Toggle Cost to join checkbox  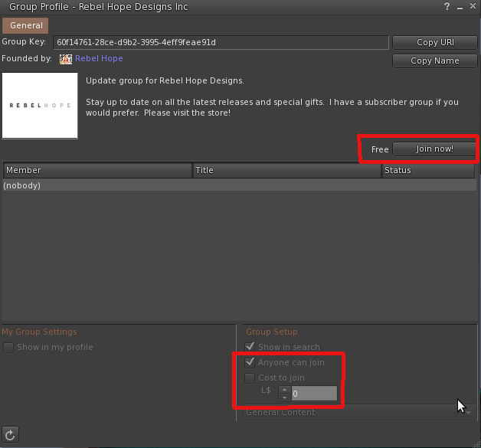(x=250, y=378)
